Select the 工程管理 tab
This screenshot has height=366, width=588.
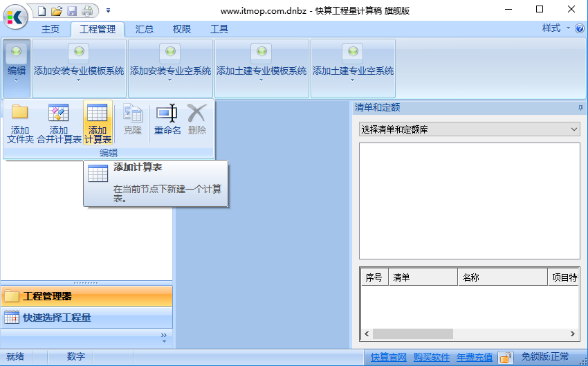(98, 29)
